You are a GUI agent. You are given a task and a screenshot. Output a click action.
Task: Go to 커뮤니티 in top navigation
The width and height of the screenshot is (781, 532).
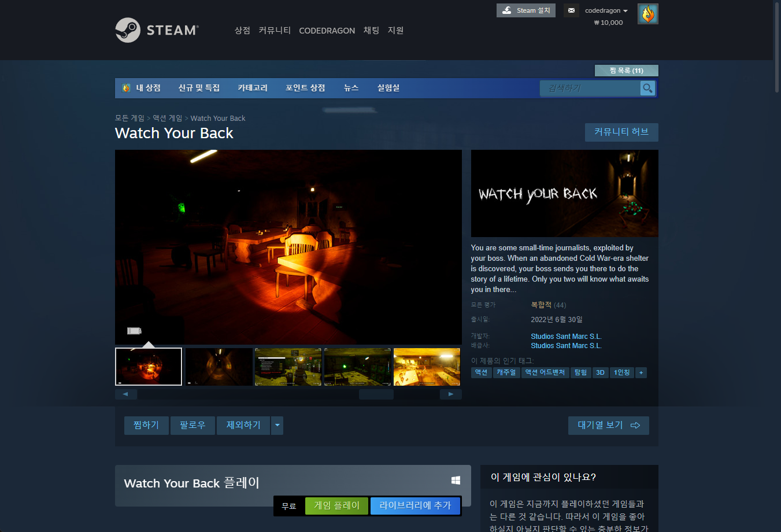pos(275,30)
